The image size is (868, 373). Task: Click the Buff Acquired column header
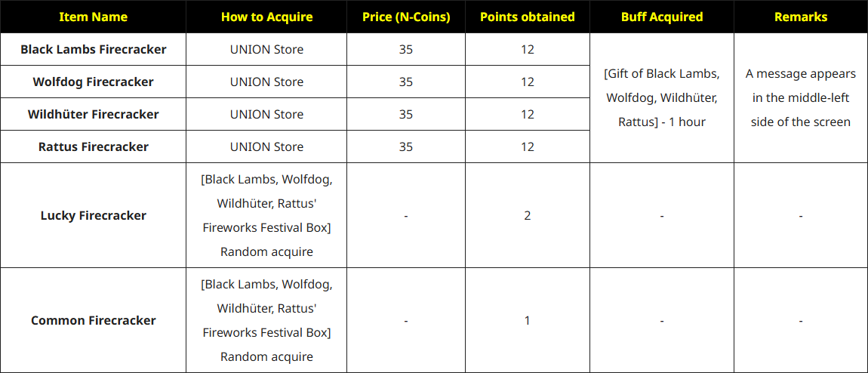point(661,17)
